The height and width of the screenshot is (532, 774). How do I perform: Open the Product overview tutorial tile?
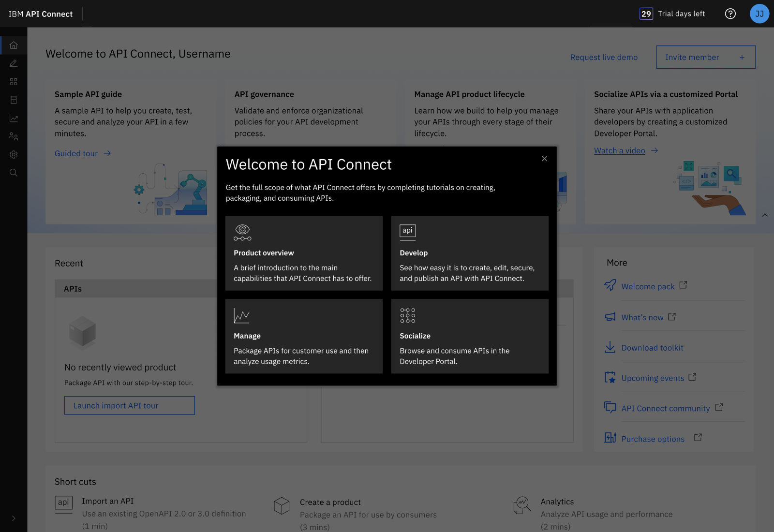click(x=304, y=253)
